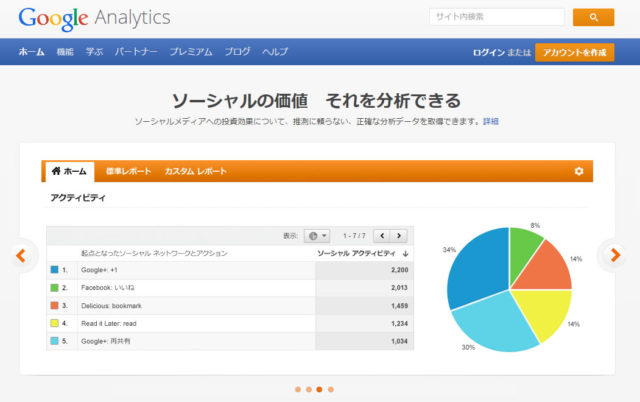The width and height of the screenshot is (640, 402).
Task: Click the table next page arrow
Action: tap(399, 235)
